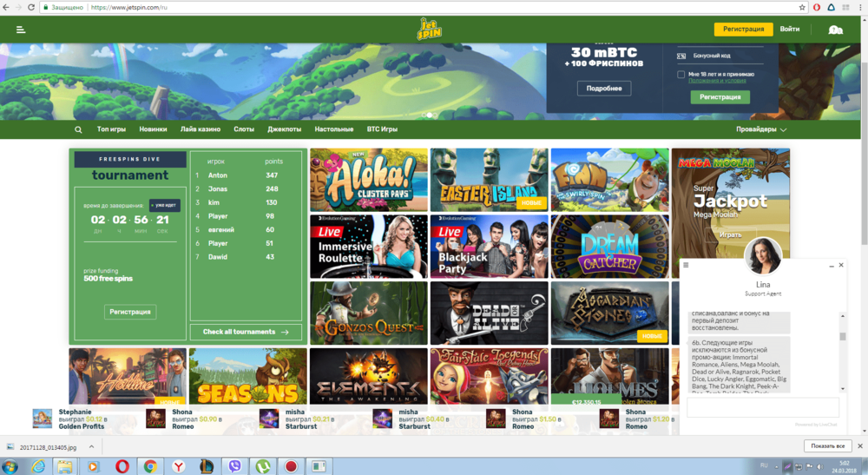
Task: Tick the '18 лет' terms checkbox
Action: pos(681,74)
